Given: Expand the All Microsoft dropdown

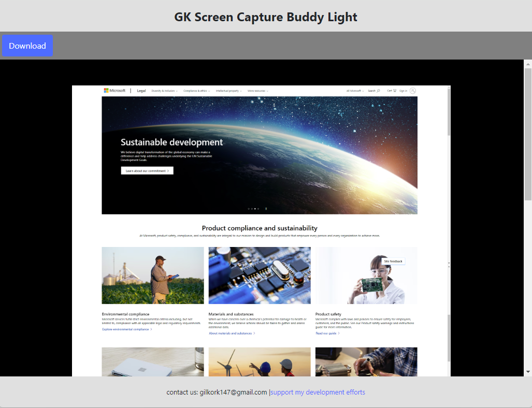Looking at the screenshot, I should (355, 91).
